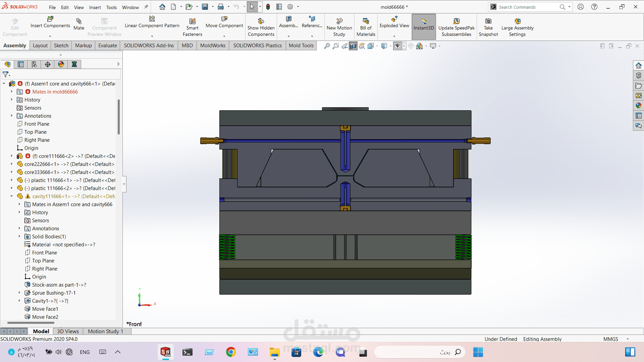Screen dimensions: 644x362
Task: Collapse the cavity111666<1> tree node
Action: 12,196
